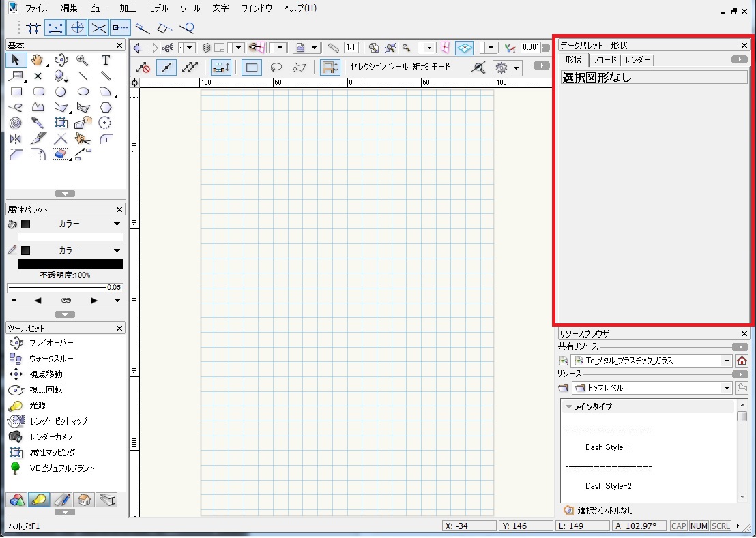
Task: Expand the 基本 palette bottom arrow
Action: (x=65, y=194)
